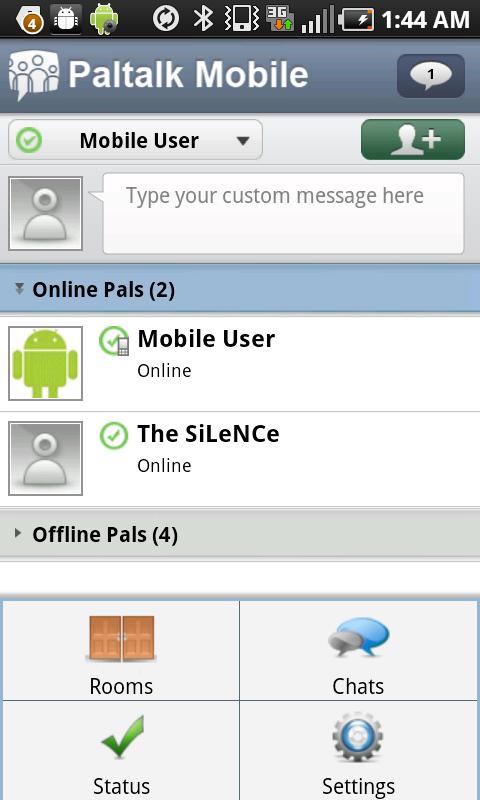Tap the mobile online status icon beside Mobile User

pyautogui.click(x=114, y=341)
